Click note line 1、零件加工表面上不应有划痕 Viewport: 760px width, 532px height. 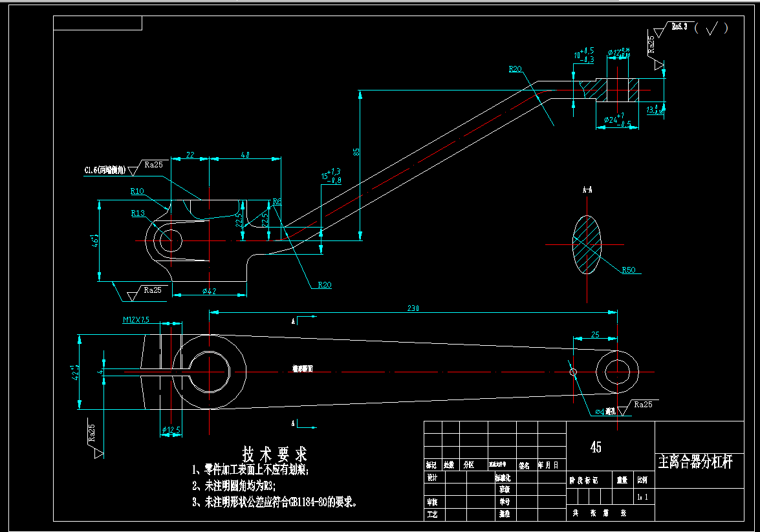(x=250, y=469)
